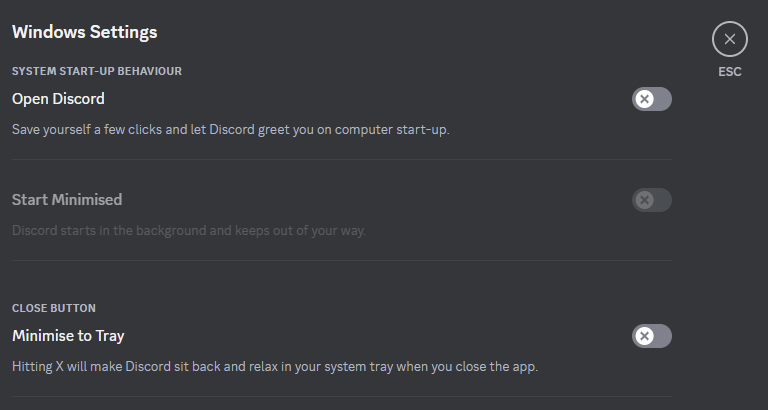Select the System Start-up Behaviour section label
The image size is (768, 410).
pos(97,71)
